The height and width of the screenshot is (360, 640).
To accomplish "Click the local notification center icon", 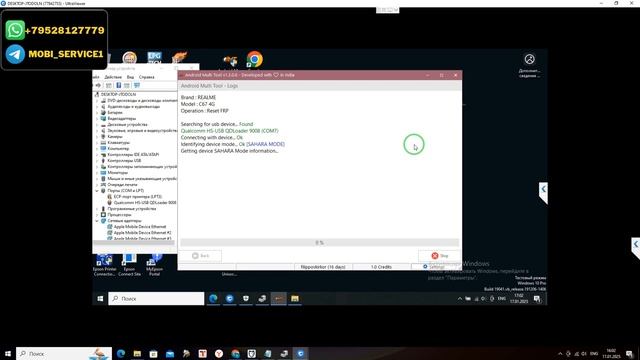I will [629, 354].
